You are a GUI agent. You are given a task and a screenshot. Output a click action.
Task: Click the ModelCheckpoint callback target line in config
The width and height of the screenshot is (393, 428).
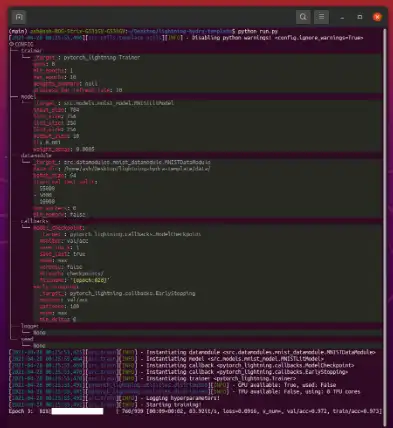pyautogui.click(x=120, y=234)
